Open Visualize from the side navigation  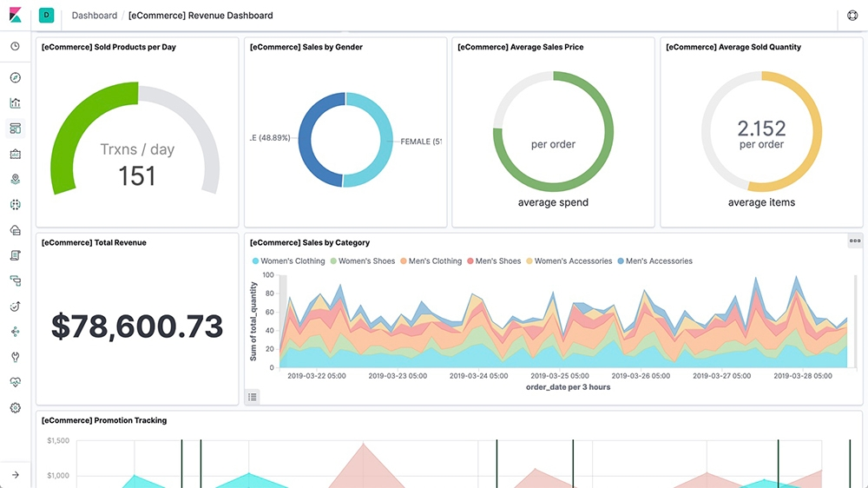point(15,103)
